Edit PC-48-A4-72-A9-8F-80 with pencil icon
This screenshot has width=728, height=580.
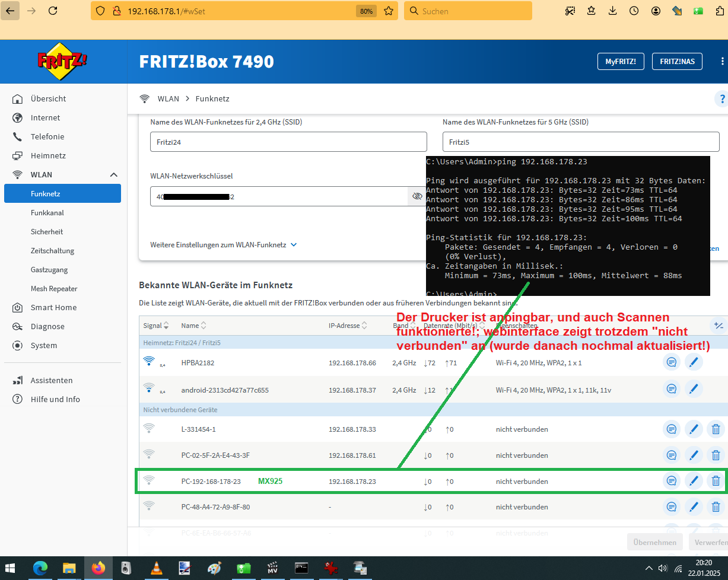click(x=693, y=507)
